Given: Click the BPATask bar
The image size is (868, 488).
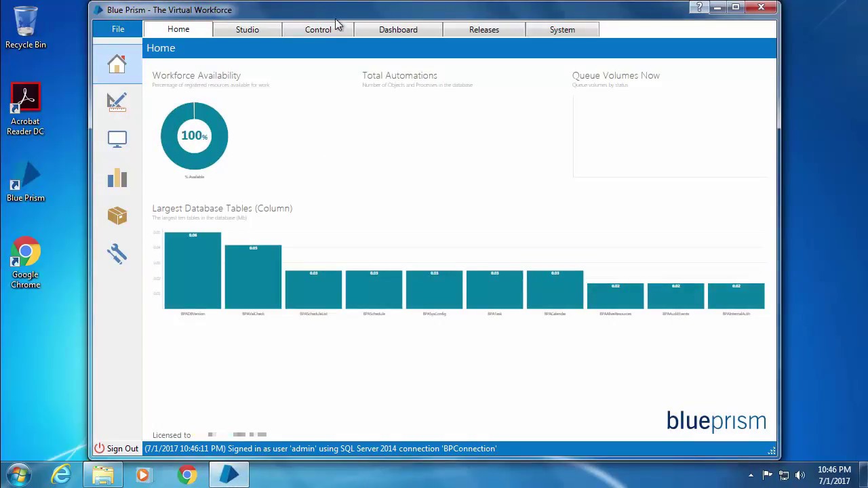Looking at the screenshot, I should (494, 289).
